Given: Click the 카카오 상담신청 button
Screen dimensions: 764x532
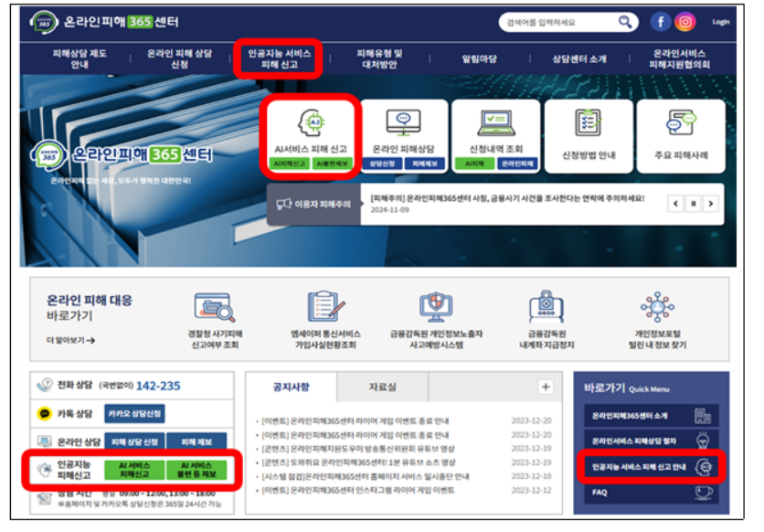Looking at the screenshot, I should (x=134, y=414).
